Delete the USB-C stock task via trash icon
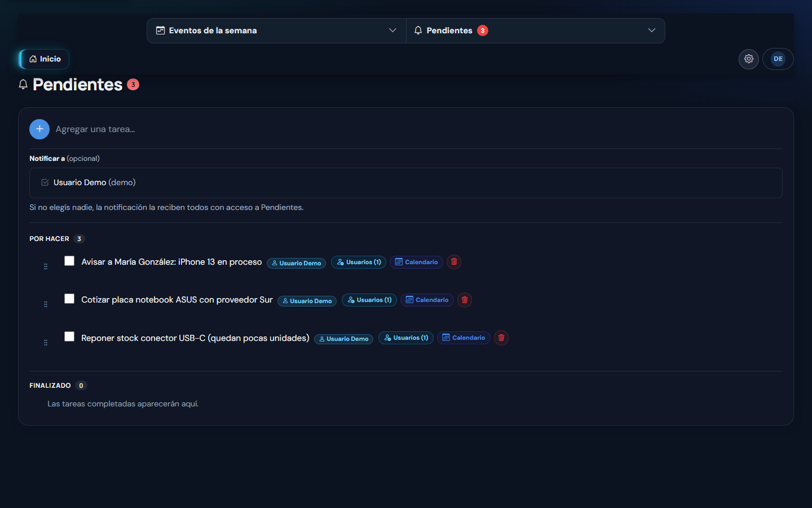Screen dimensions: 812x508 pos(501,338)
